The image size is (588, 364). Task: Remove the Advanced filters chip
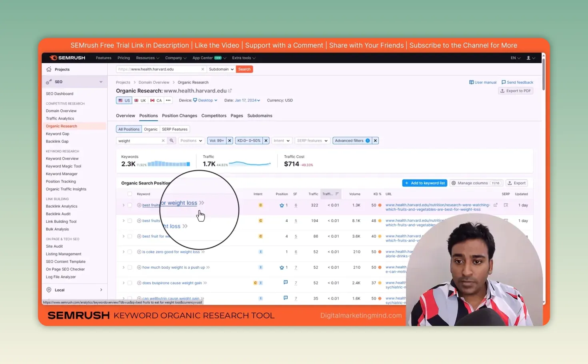pyautogui.click(x=375, y=141)
